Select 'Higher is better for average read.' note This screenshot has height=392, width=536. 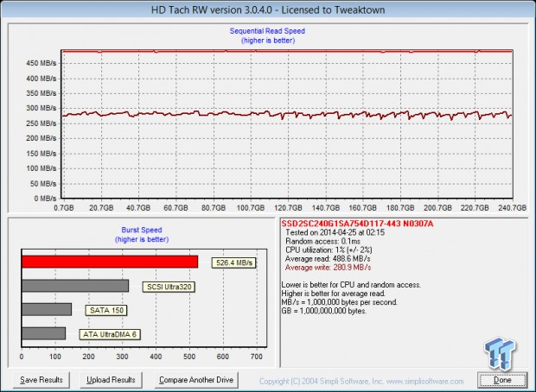tap(334, 294)
